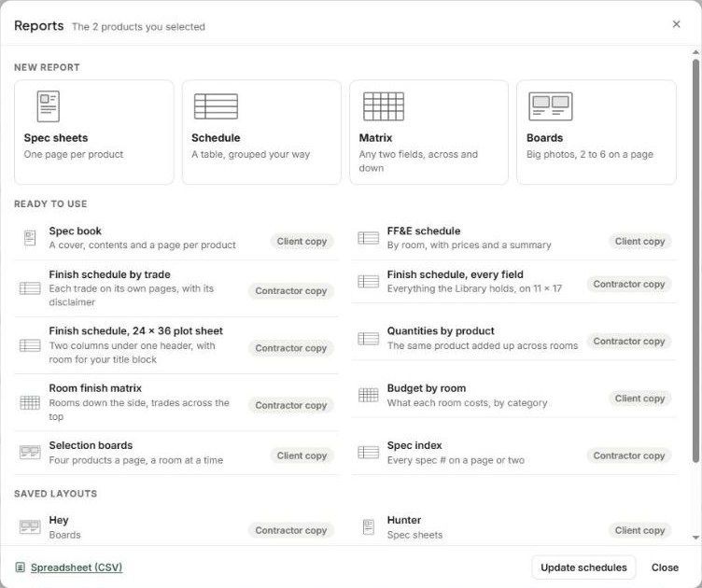Click Client copy badge on Hunter layout
This screenshot has width=702, height=588.
639,530
